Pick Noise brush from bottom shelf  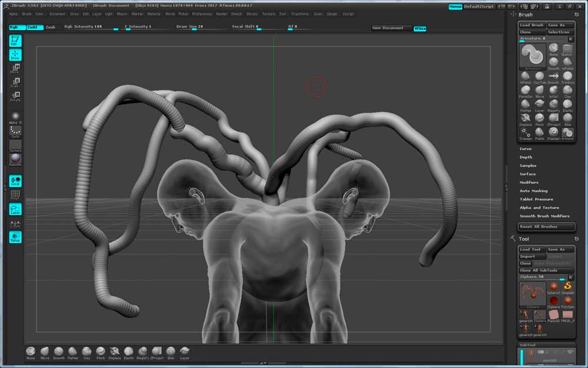pyautogui.click(x=31, y=353)
